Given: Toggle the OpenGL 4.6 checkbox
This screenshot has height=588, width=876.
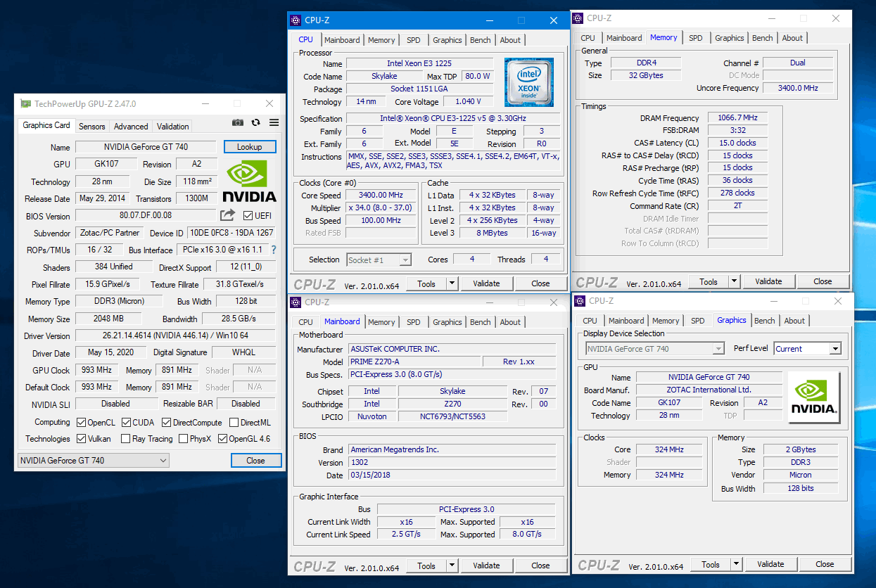Looking at the screenshot, I should coord(222,439).
